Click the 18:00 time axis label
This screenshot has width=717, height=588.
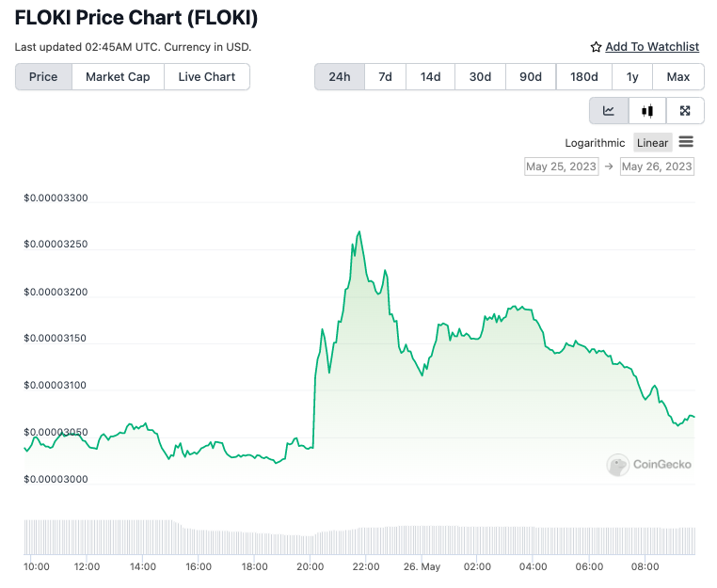coord(254,567)
